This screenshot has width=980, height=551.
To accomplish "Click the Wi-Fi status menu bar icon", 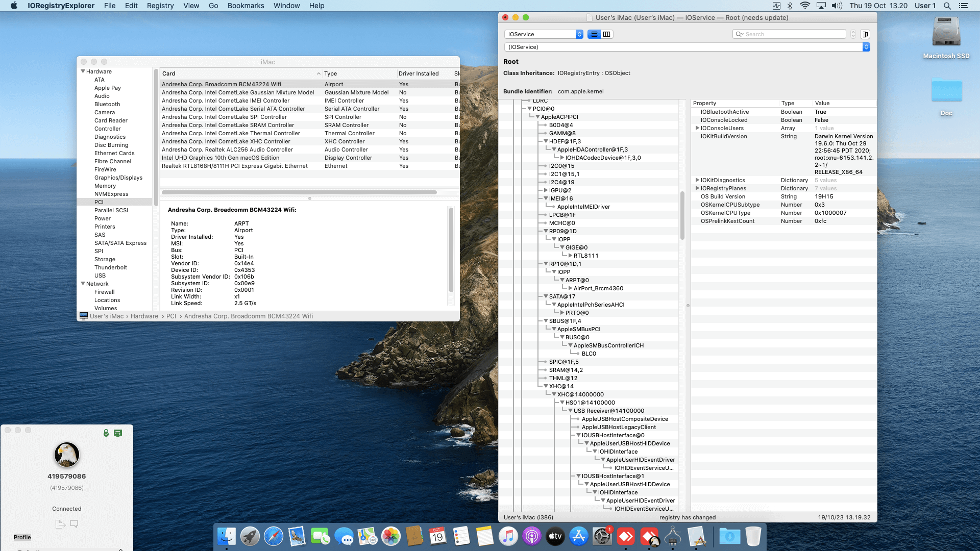I will [x=805, y=6].
